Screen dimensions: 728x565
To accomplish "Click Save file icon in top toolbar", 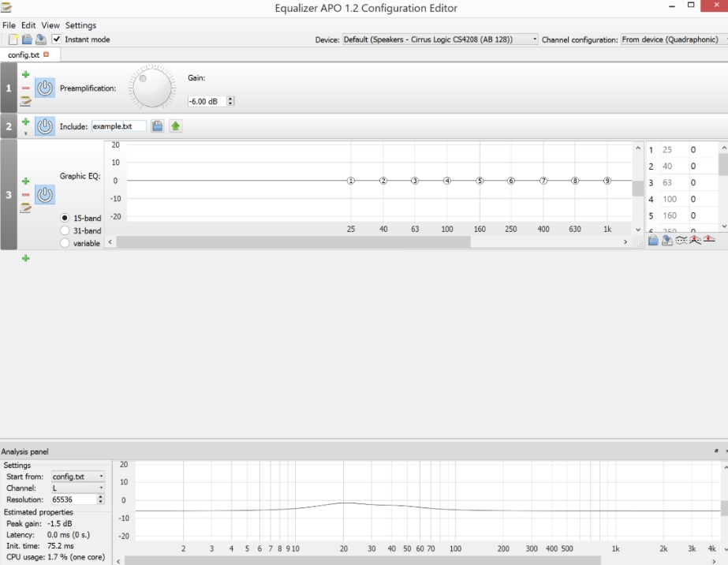I will point(40,39).
